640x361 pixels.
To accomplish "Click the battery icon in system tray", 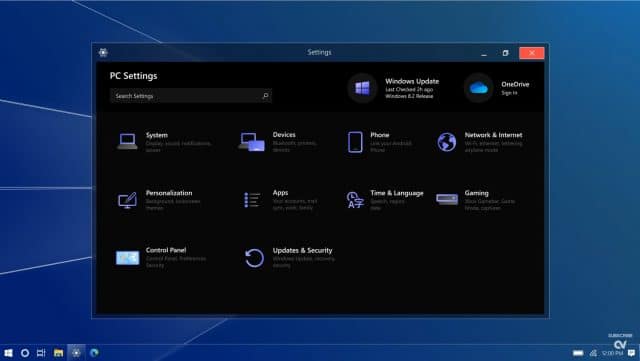I will tap(578, 353).
